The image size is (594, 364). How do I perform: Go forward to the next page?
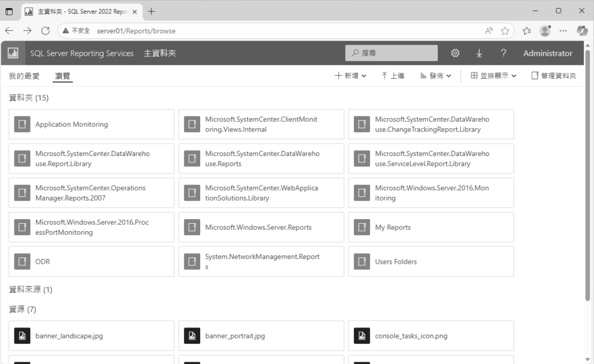(27, 31)
